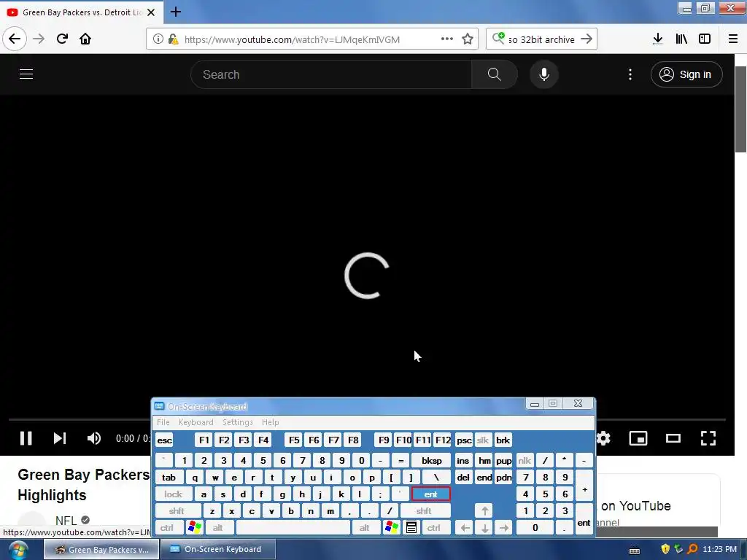This screenshot has width=747, height=560.
Task: Toggle slk scroll lock key
Action: 483,440
